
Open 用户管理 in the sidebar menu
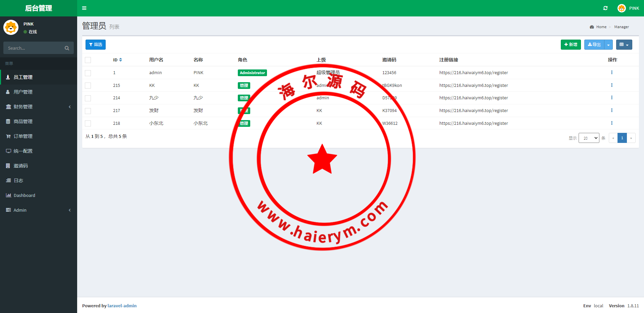click(x=23, y=92)
